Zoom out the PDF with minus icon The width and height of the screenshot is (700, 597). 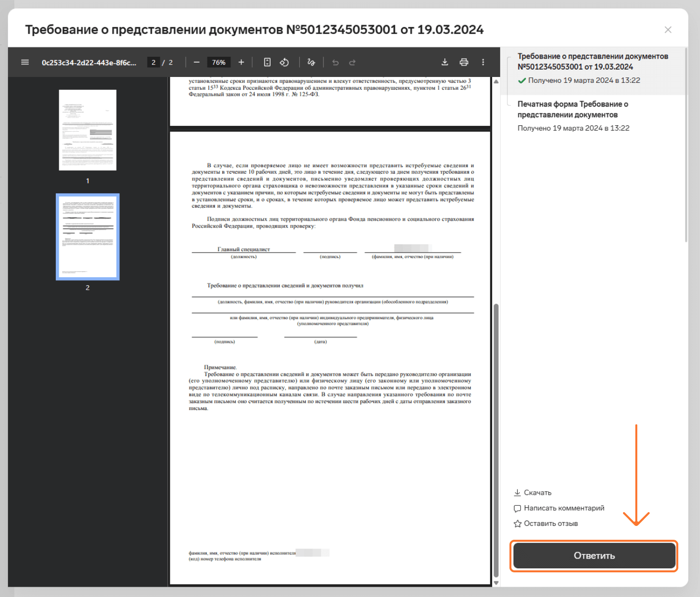pos(196,62)
